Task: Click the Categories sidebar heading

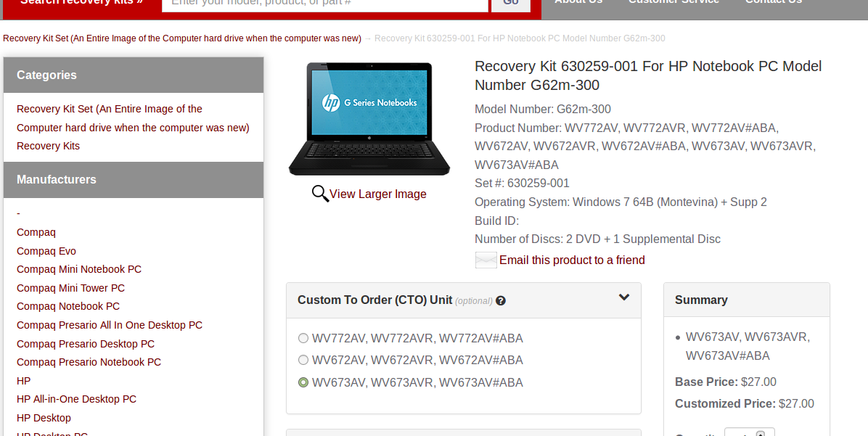Action: pyautogui.click(x=46, y=75)
